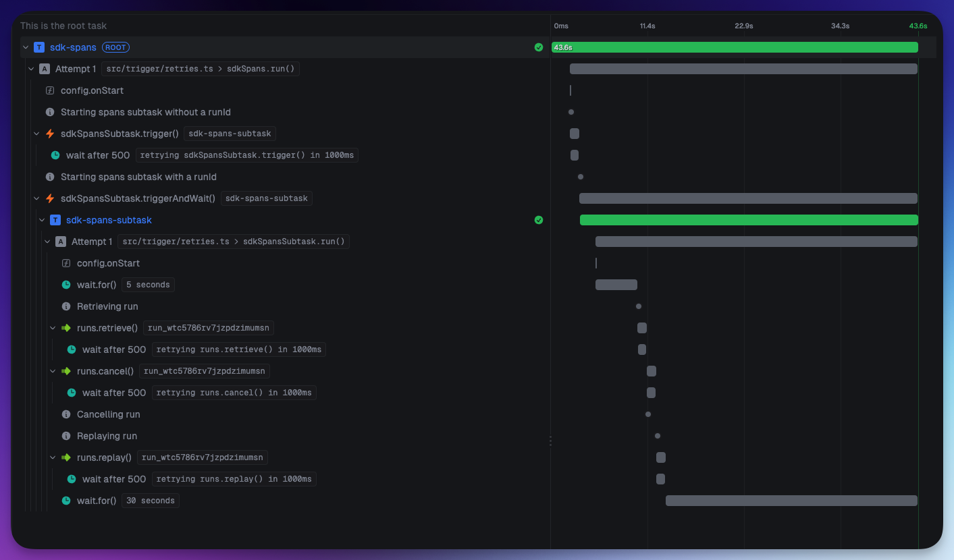Click the Attempt 1 icon for sdkSpans.run()
Image resolution: width=954 pixels, height=560 pixels.
point(45,69)
